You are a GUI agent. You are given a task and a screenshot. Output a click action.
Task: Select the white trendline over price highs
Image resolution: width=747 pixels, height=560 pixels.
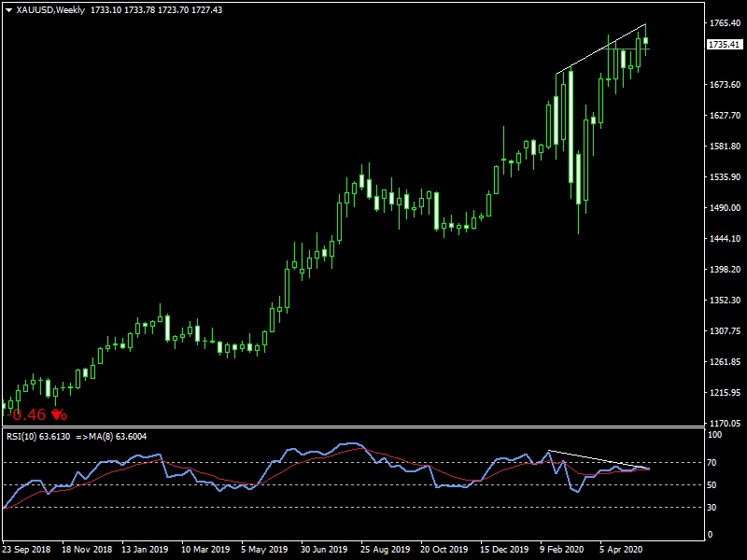coord(601,49)
